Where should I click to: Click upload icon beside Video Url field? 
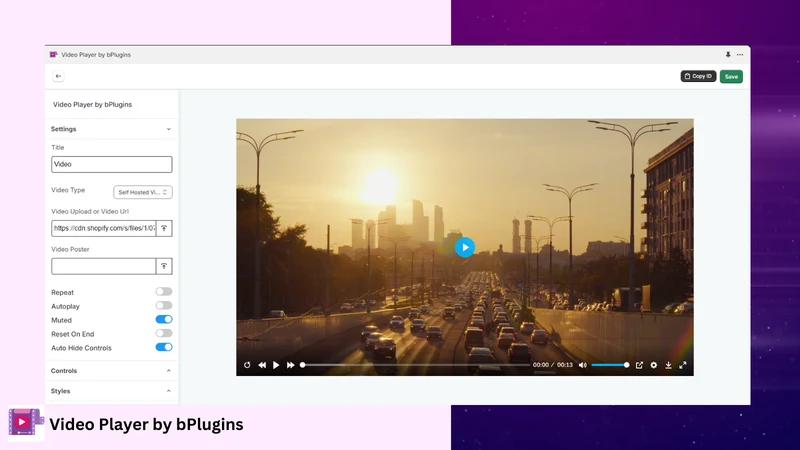(x=164, y=228)
